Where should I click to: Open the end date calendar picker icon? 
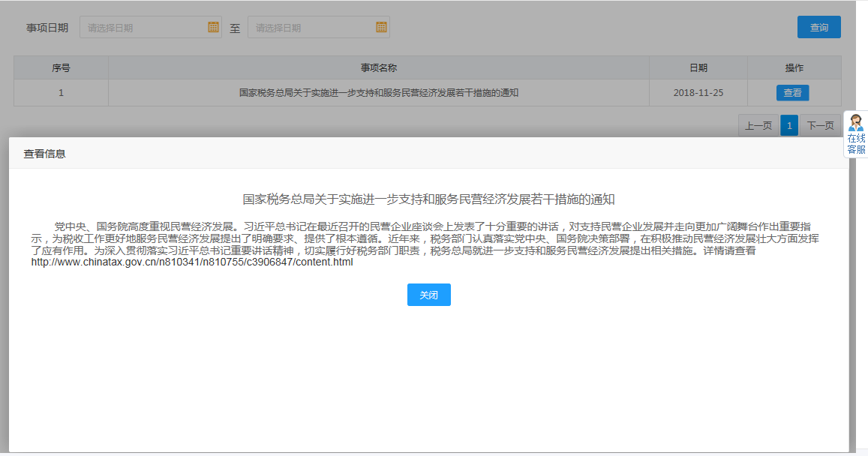click(381, 28)
